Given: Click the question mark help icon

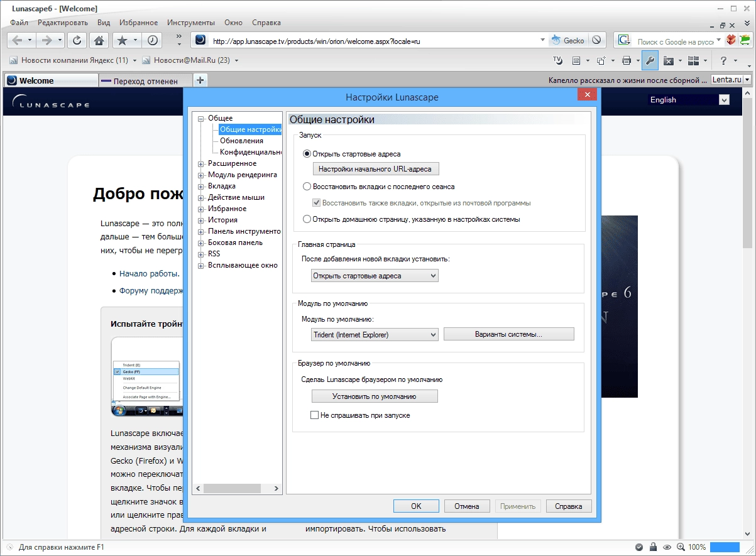Looking at the screenshot, I should point(723,61).
